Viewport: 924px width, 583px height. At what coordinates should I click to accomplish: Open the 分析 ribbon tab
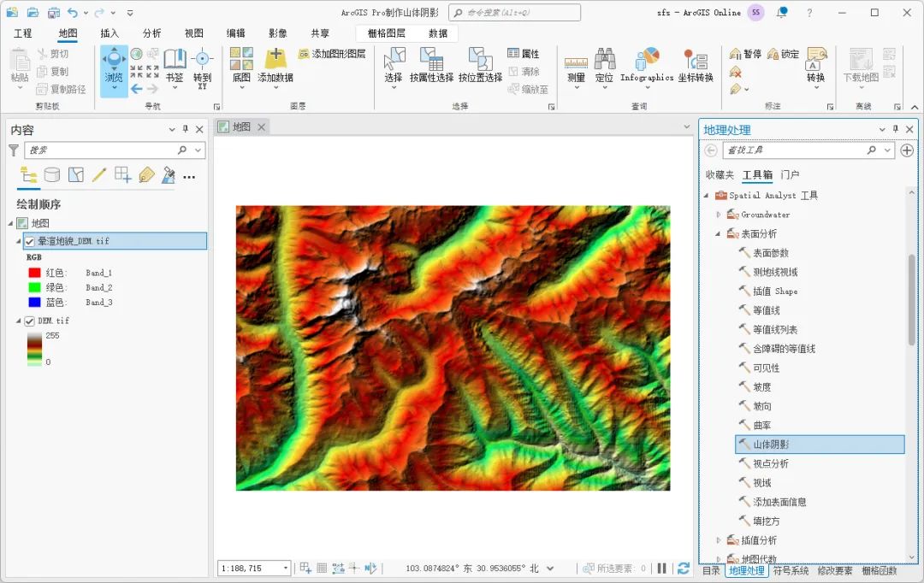pyautogui.click(x=151, y=33)
